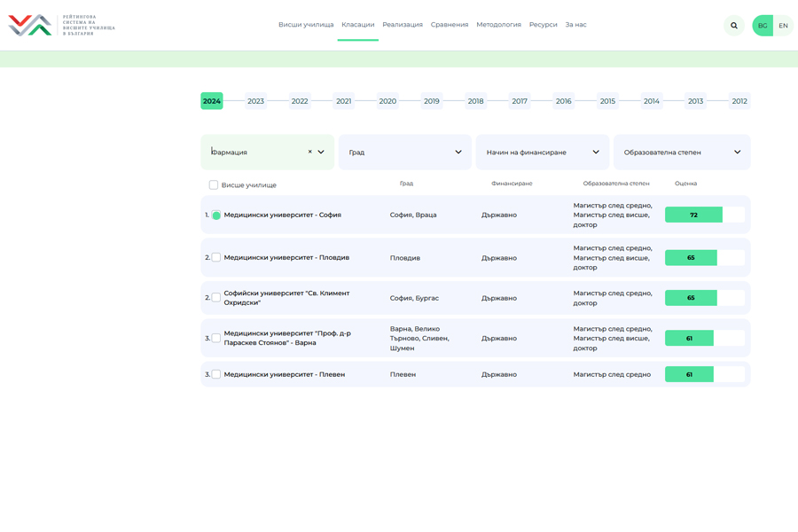This screenshot has height=532, width=798.
Task: Open Ресурси menu item
Action: [x=543, y=25]
